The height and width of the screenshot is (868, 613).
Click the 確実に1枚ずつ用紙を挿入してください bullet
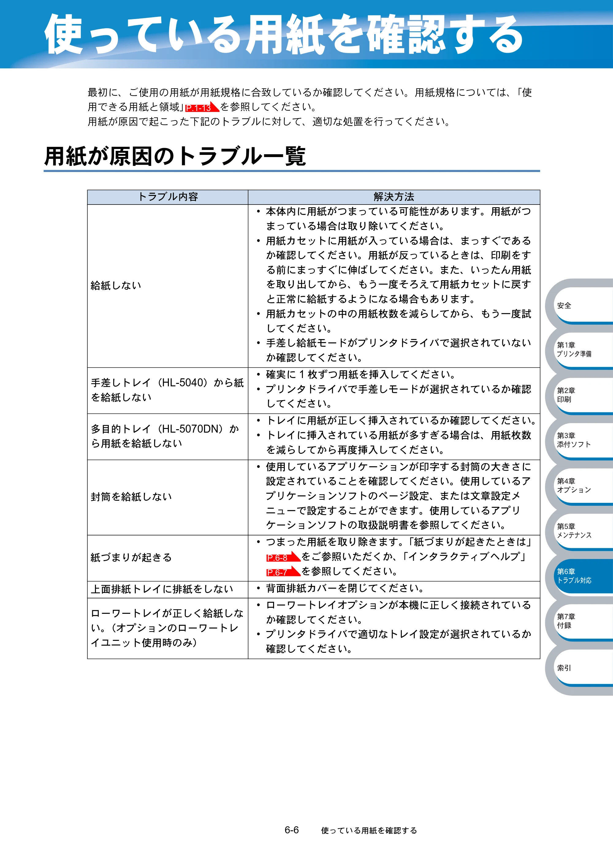(360, 375)
